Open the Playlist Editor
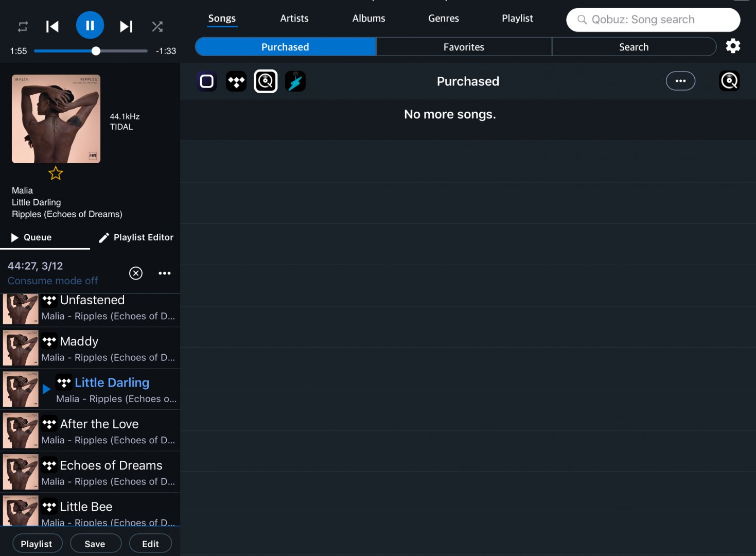This screenshot has height=556, width=756. point(136,237)
